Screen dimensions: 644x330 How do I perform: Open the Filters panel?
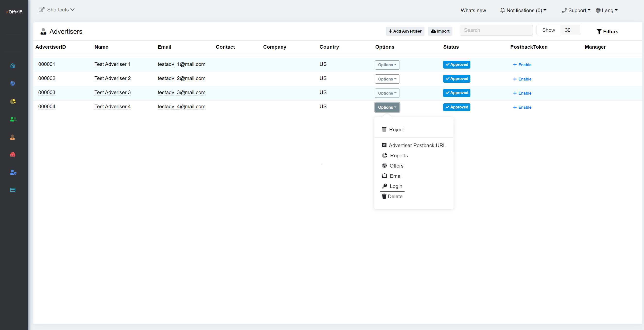tap(607, 32)
